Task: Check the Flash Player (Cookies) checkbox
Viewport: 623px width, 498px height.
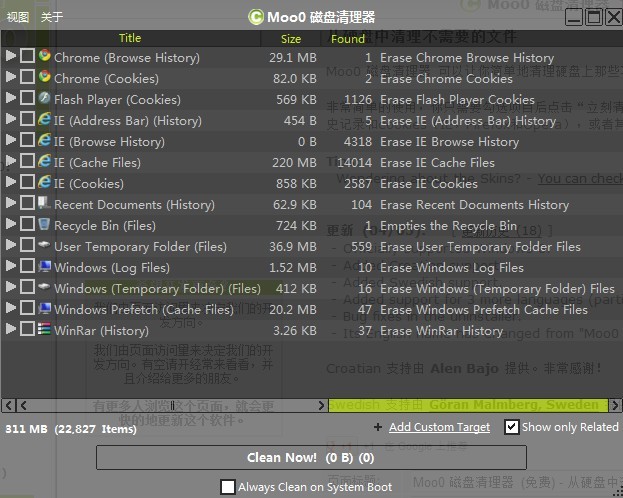Action: click(x=27, y=98)
